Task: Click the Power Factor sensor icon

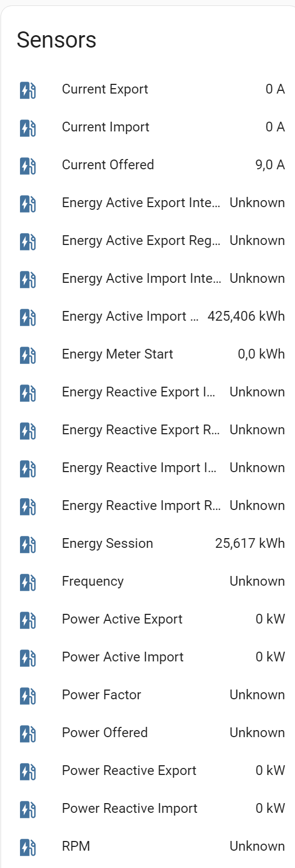Action: (28, 695)
